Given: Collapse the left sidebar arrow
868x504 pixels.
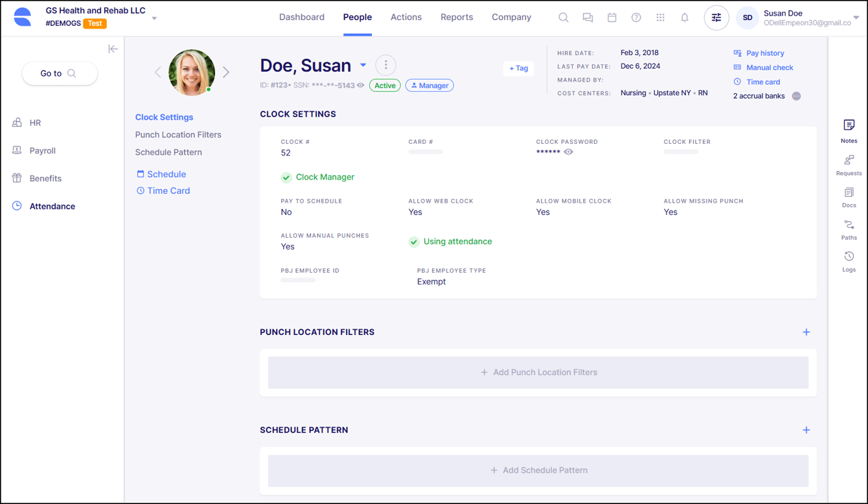Looking at the screenshot, I should coord(113,49).
